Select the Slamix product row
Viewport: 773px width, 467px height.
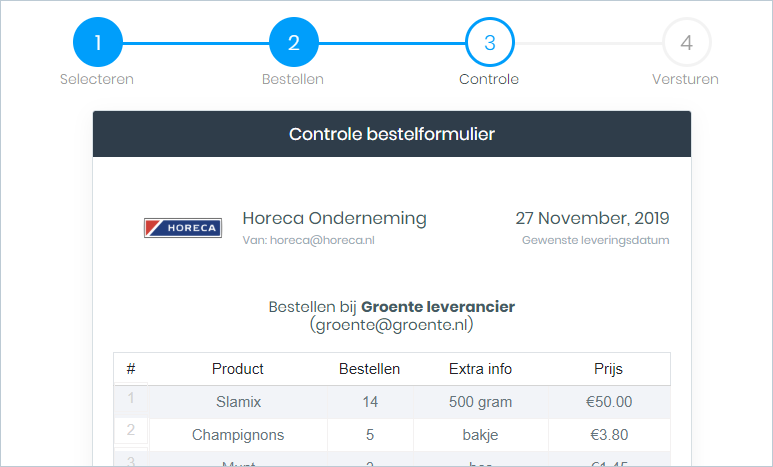(x=238, y=402)
